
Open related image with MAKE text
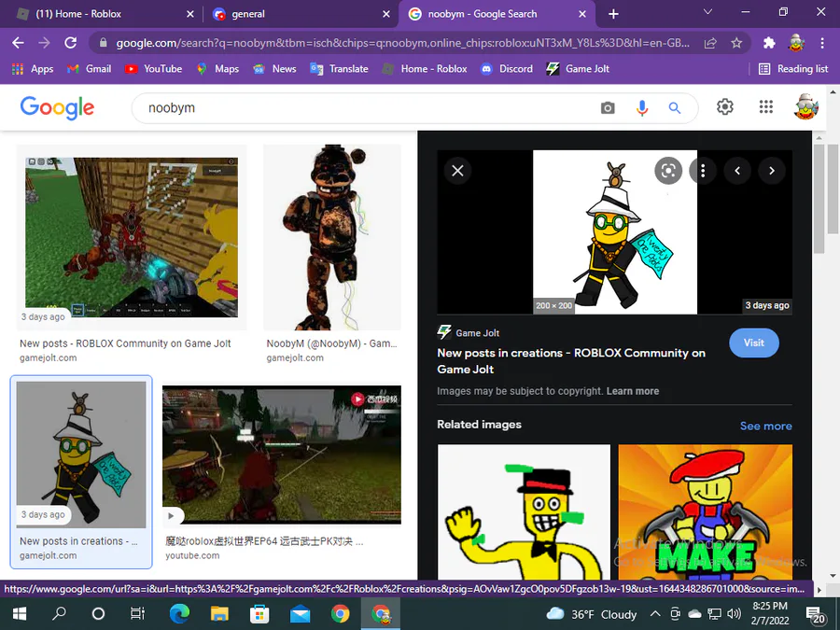pyautogui.click(x=706, y=511)
